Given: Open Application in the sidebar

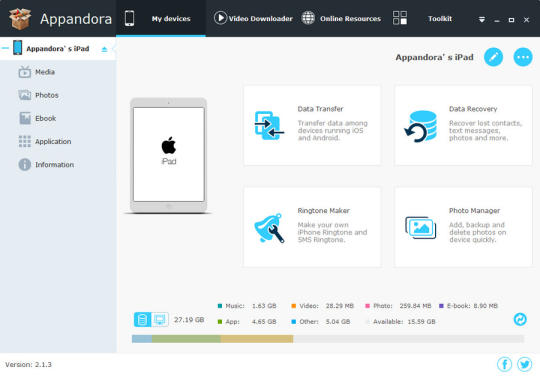Looking at the screenshot, I should click(x=58, y=142).
